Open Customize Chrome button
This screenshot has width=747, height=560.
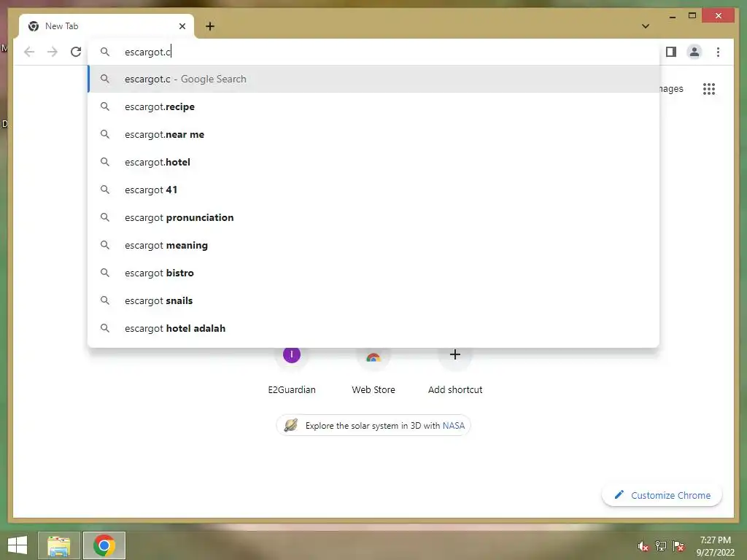662,495
